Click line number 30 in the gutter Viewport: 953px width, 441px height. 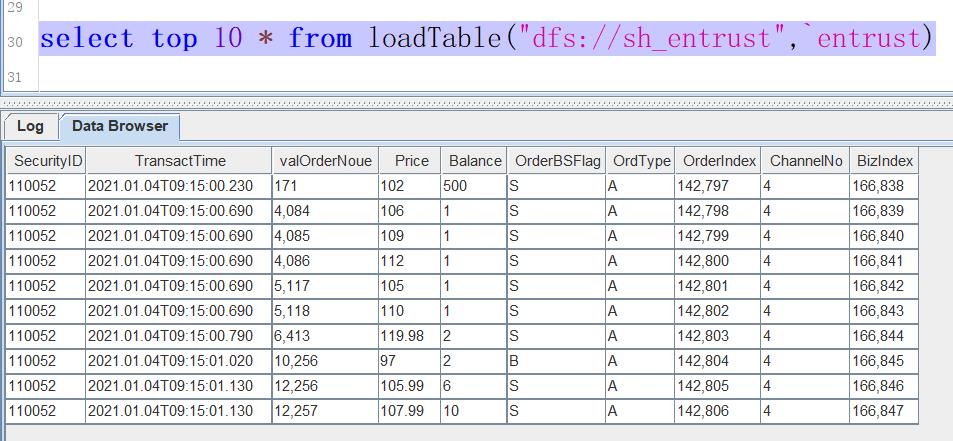(x=14, y=42)
